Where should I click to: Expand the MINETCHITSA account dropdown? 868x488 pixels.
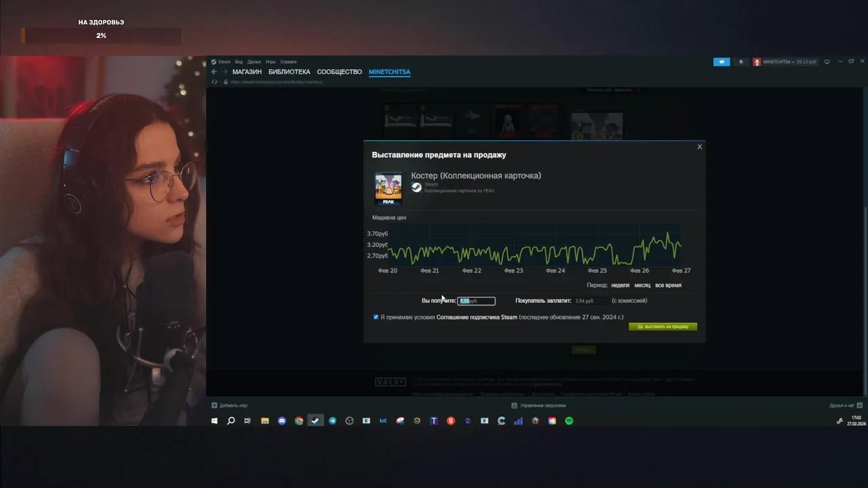(x=785, y=62)
